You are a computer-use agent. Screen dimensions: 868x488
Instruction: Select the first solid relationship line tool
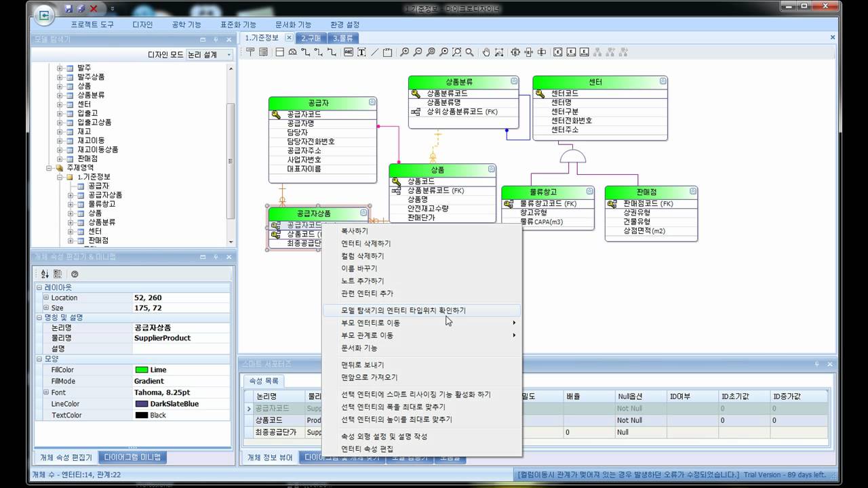(x=305, y=52)
